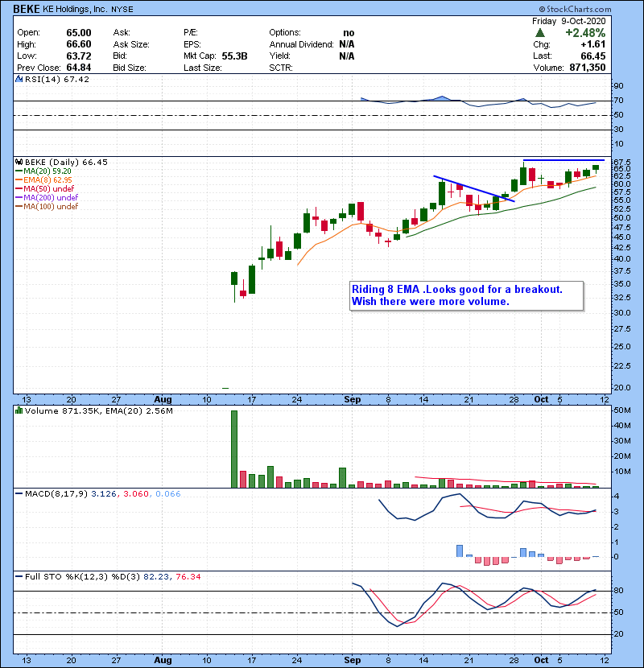644x668 pixels.
Task: Click the stochastic %K value 82.23
Action: (156, 577)
